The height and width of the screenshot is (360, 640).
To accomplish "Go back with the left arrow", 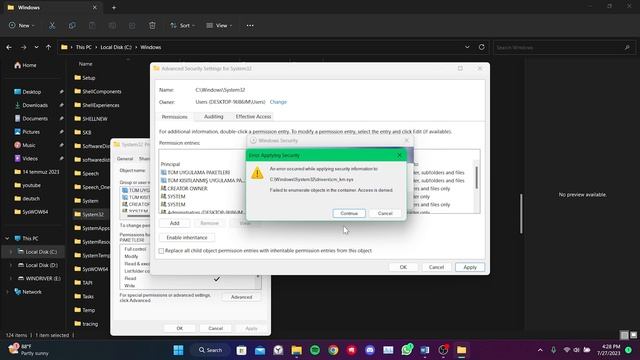I will point(9,47).
